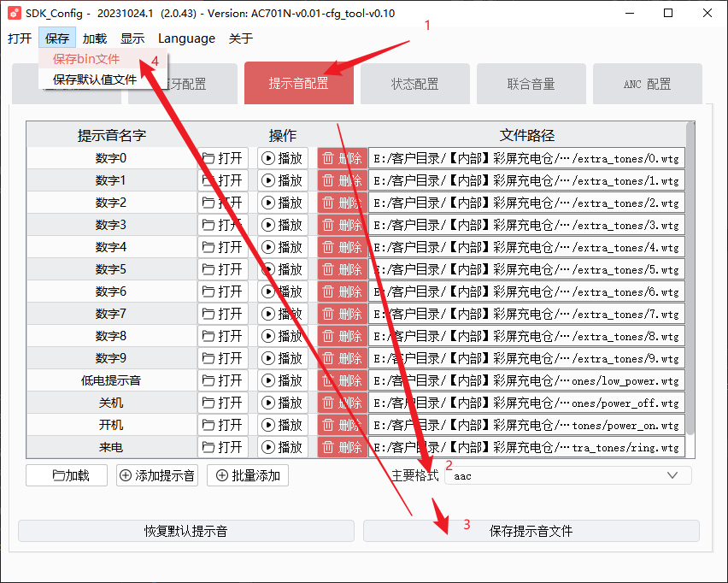Play the 低电提示音 tone

[x=283, y=380]
